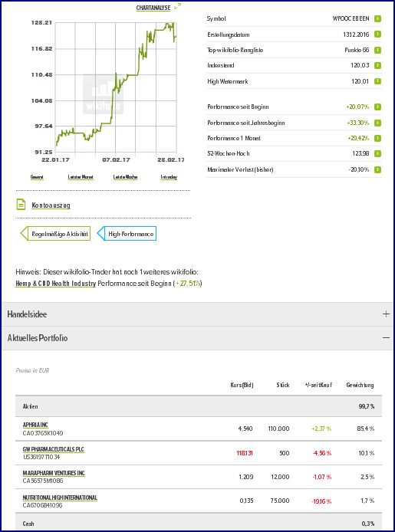Screen dimensions: 395x532
Task: Select Intraday chart range
Action: (169, 177)
